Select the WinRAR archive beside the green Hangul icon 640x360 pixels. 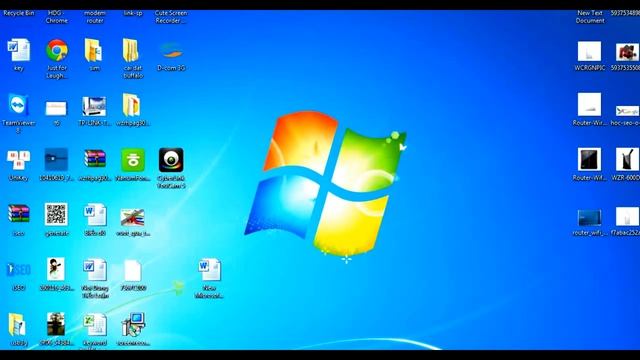(x=95, y=159)
